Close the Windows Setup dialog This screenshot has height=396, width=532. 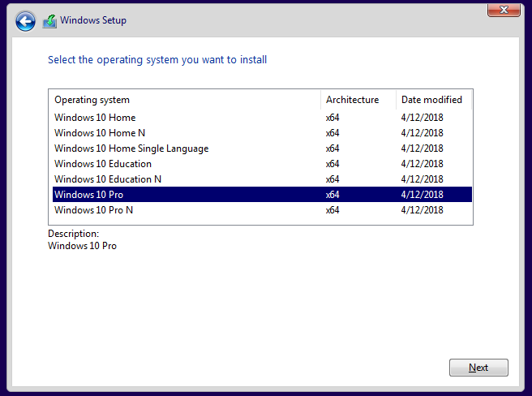504,10
